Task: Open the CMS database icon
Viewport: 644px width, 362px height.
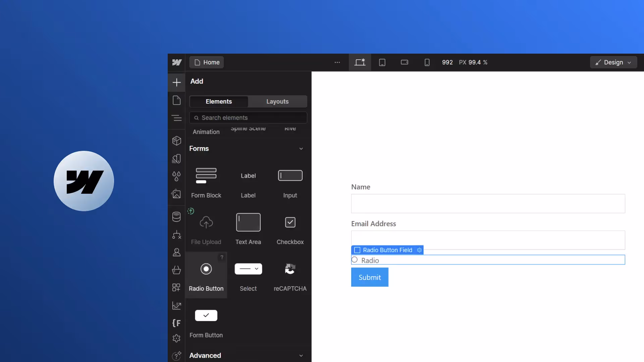Action: (176, 217)
